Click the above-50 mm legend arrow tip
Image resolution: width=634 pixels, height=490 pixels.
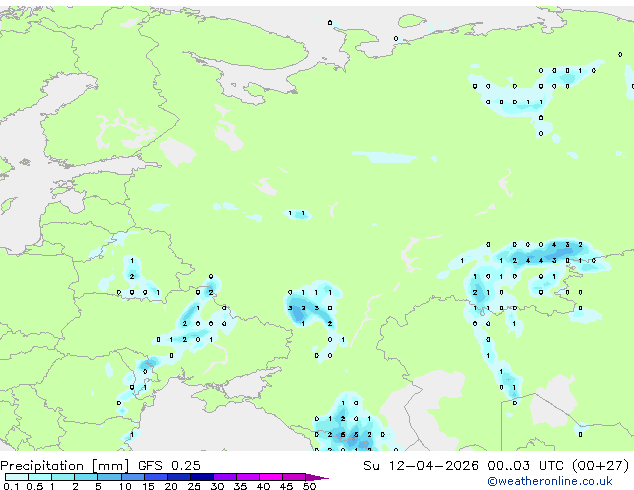point(317,477)
